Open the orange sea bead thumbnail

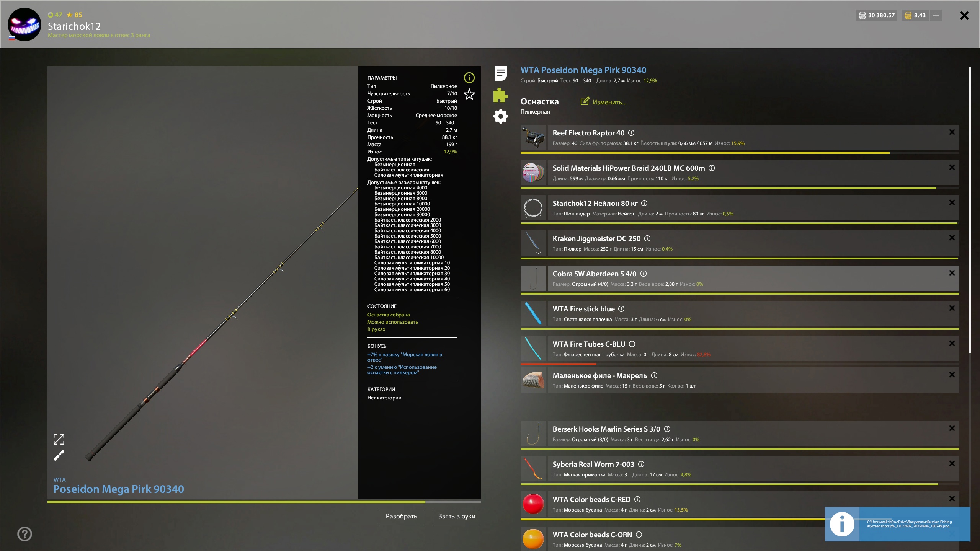(x=533, y=539)
